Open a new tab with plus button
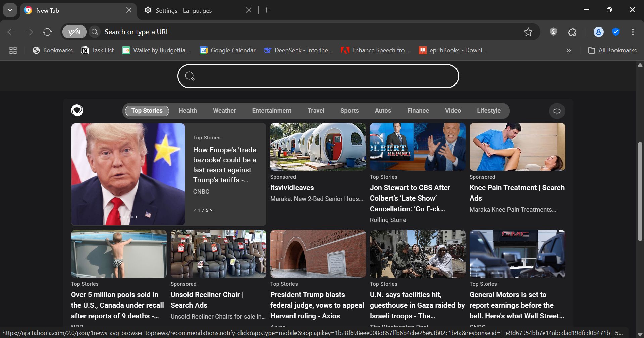 [267, 10]
